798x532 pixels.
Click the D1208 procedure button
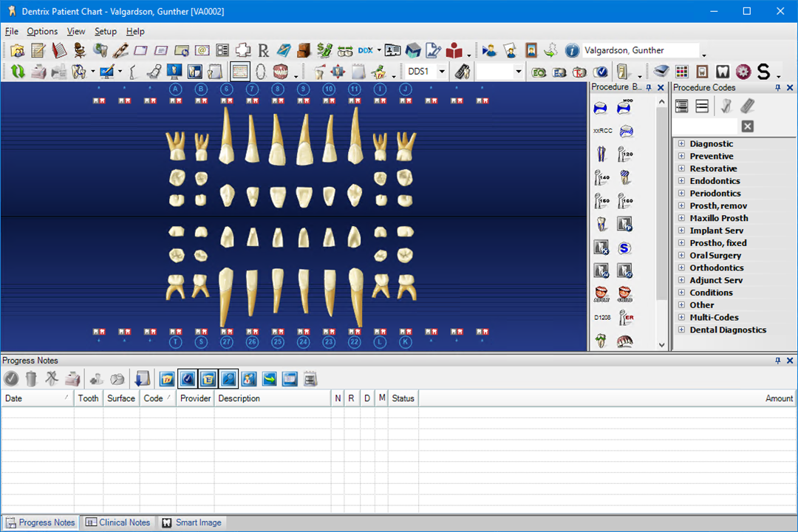click(602, 318)
